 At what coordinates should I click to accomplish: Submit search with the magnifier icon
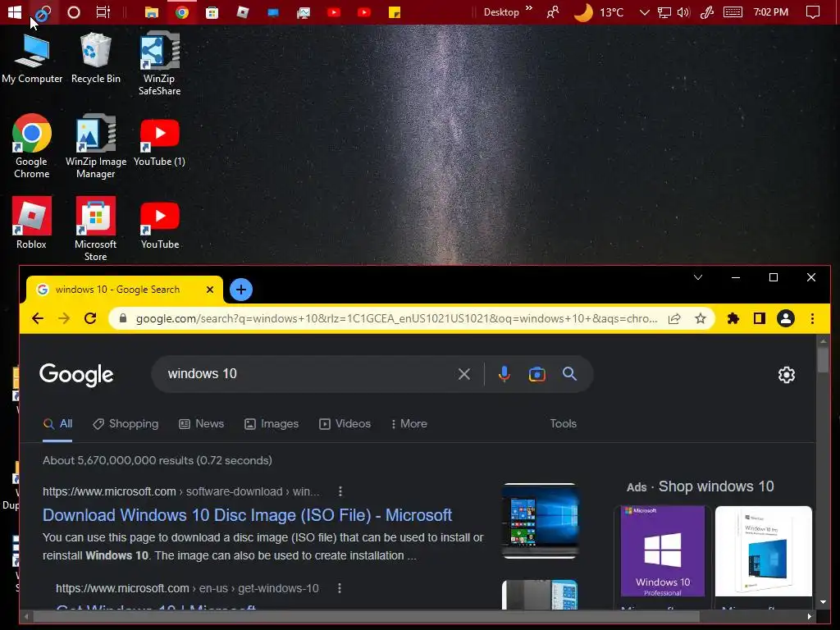click(569, 374)
